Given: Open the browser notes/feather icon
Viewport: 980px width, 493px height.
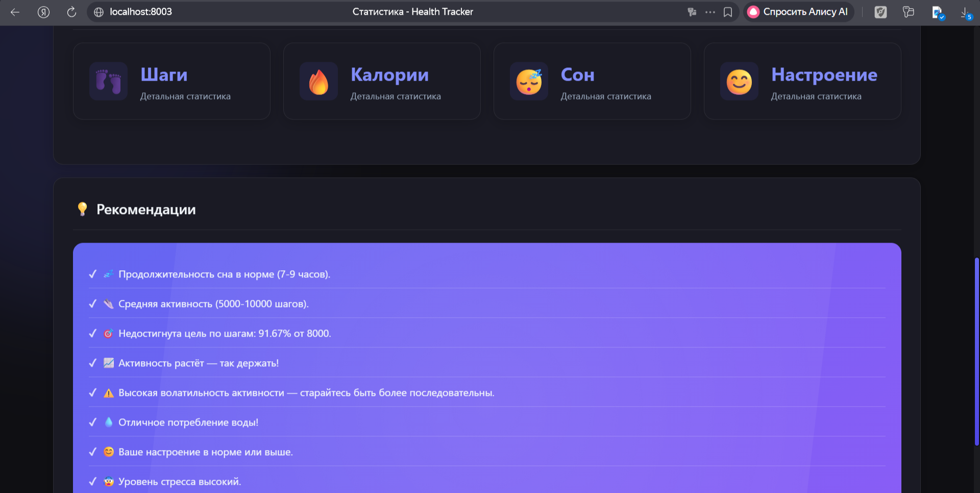Looking at the screenshot, I should pos(880,12).
